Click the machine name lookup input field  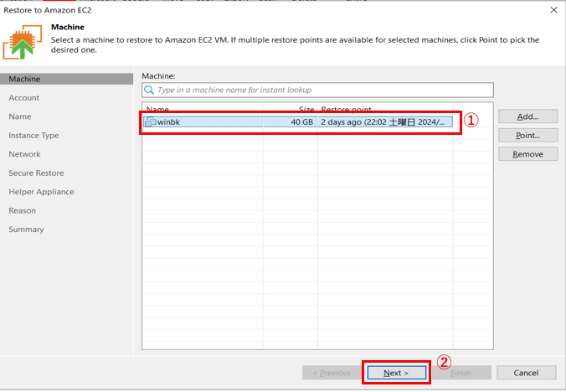(x=317, y=90)
